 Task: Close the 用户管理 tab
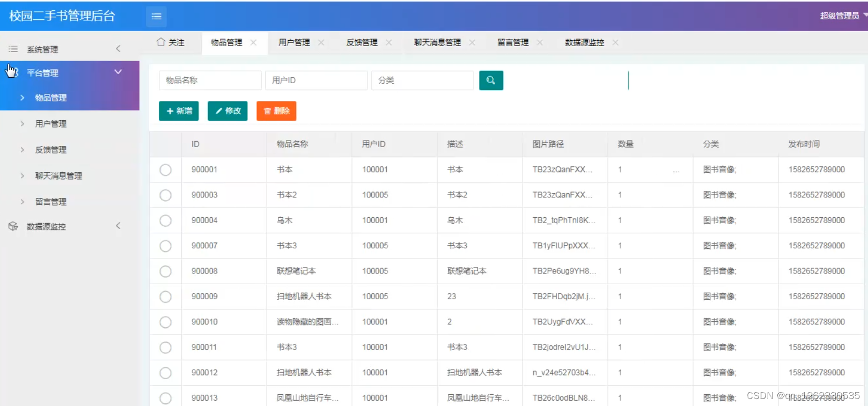[321, 42]
